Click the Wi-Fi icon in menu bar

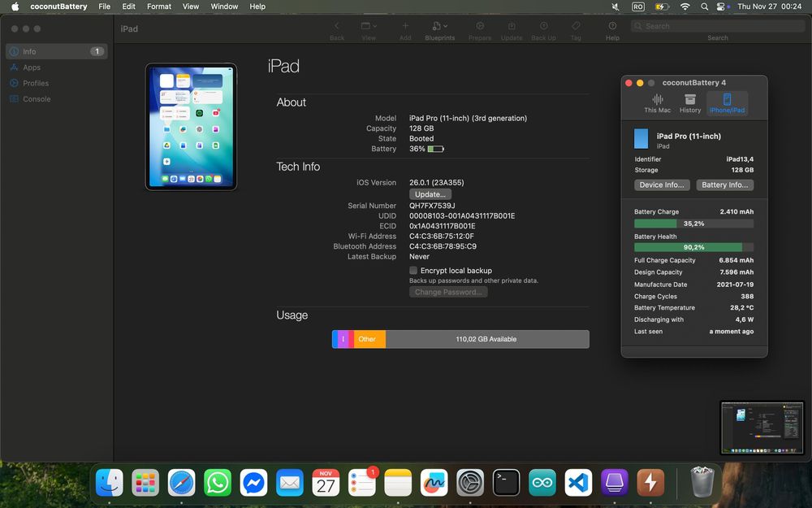tap(685, 7)
